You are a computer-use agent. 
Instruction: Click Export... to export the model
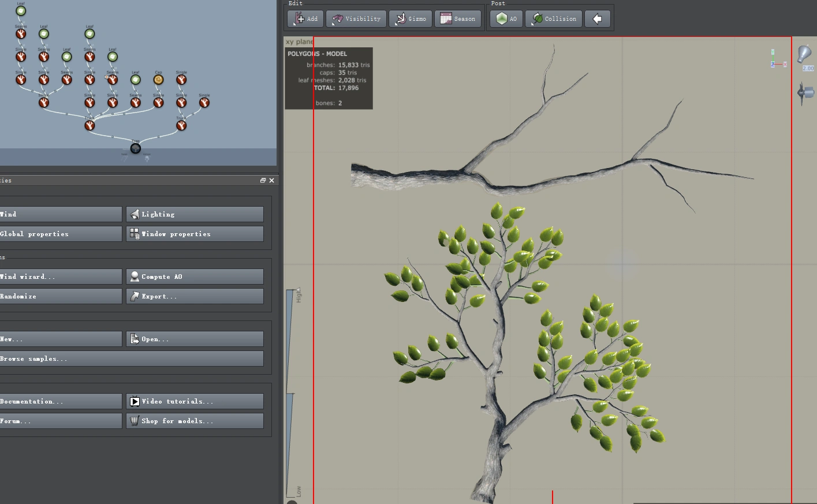click(195, 296)
